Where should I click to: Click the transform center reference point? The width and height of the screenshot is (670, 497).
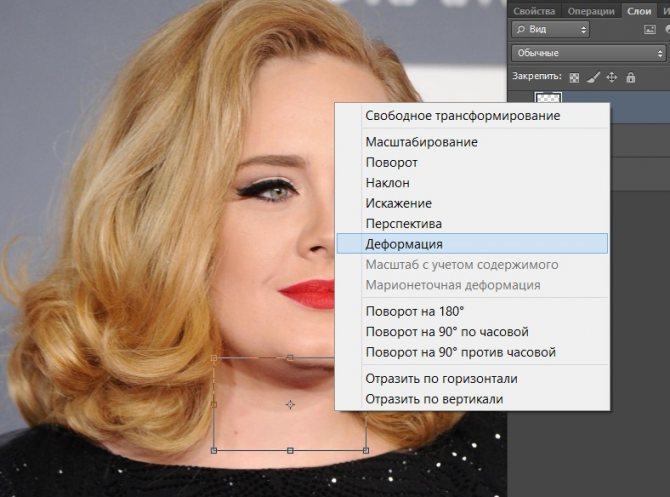pyautogui.click(x=290, y=404)
